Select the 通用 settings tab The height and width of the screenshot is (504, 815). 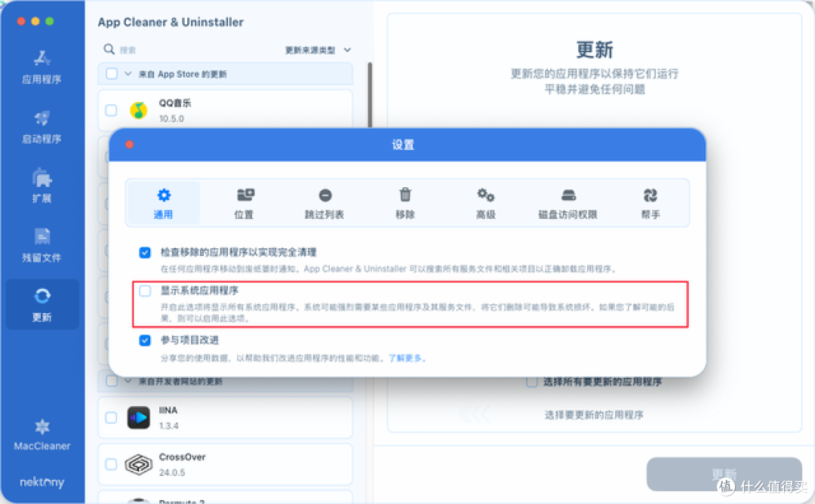point(163,203)
